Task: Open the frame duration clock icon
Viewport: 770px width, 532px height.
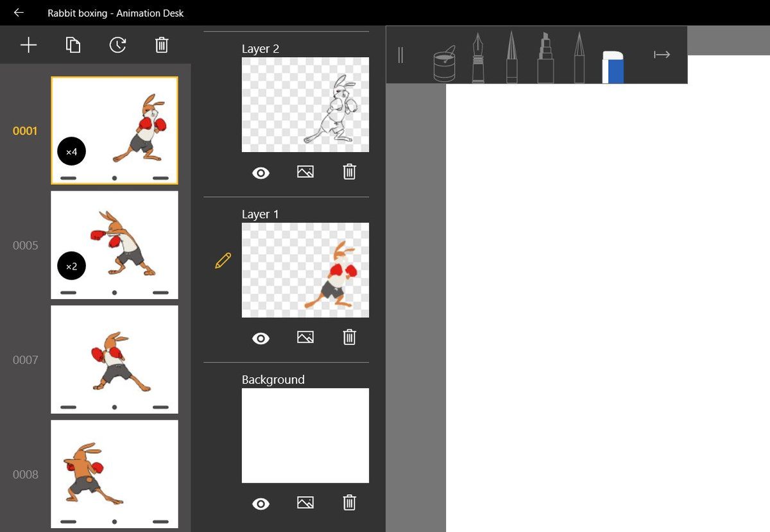Action: (117, 45)
